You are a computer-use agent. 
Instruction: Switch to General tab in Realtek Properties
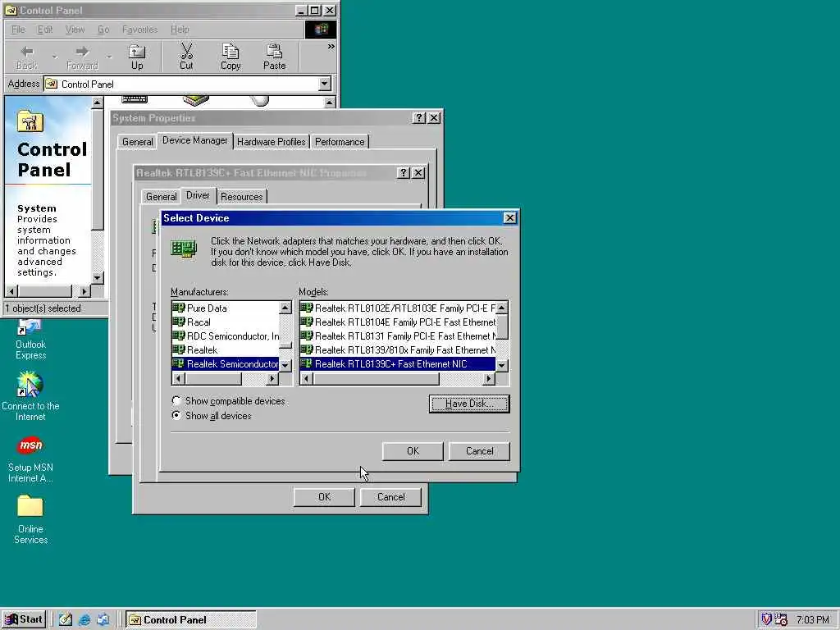click(162, 197)
